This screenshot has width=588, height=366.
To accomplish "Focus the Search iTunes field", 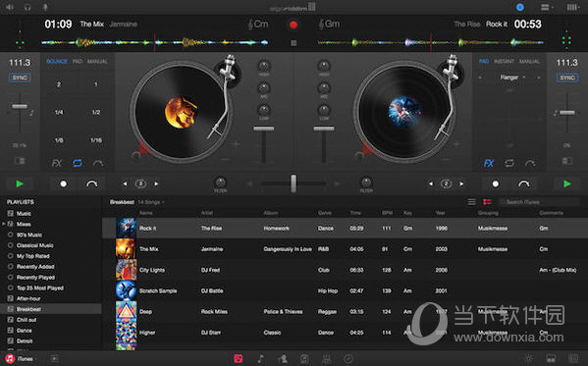I will (x=539, y=202).
